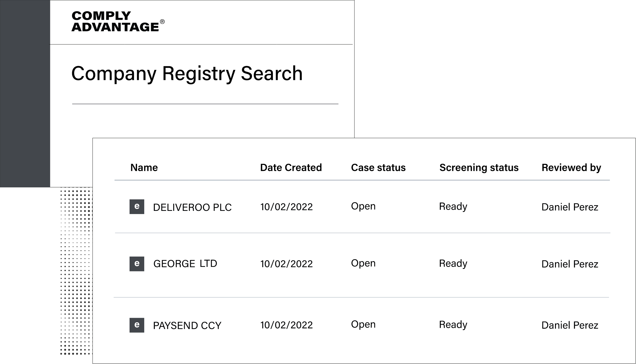Open the PAYSEND CCY company row

pos(362,325)
